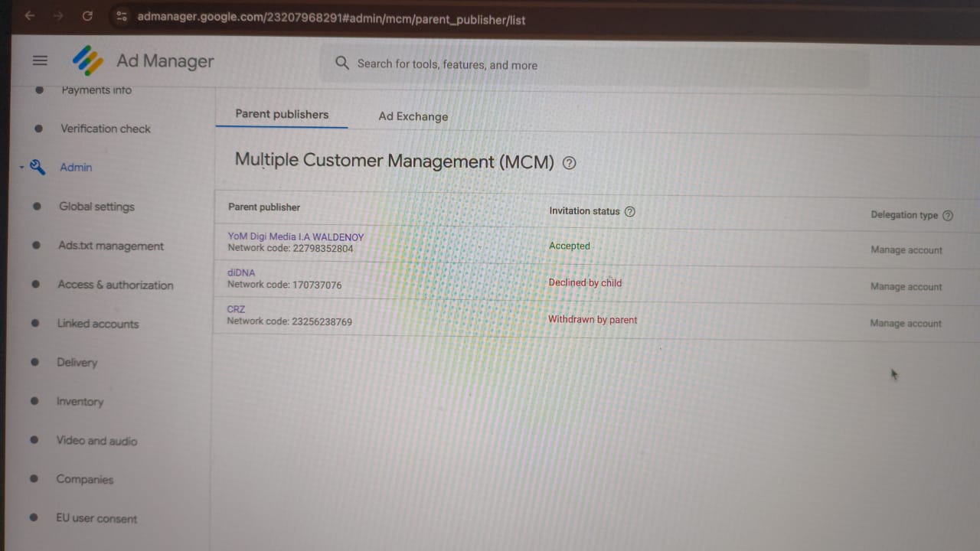Image resolution: width=980 pixels, height=551 pixels.
Task: Open Linked accounts in sidebar
Action: 98,324
